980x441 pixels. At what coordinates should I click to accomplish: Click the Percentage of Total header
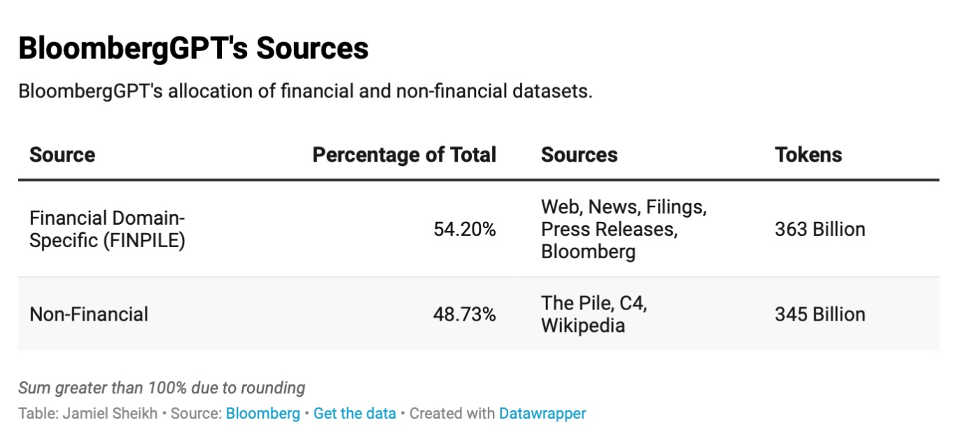[404, 155]
